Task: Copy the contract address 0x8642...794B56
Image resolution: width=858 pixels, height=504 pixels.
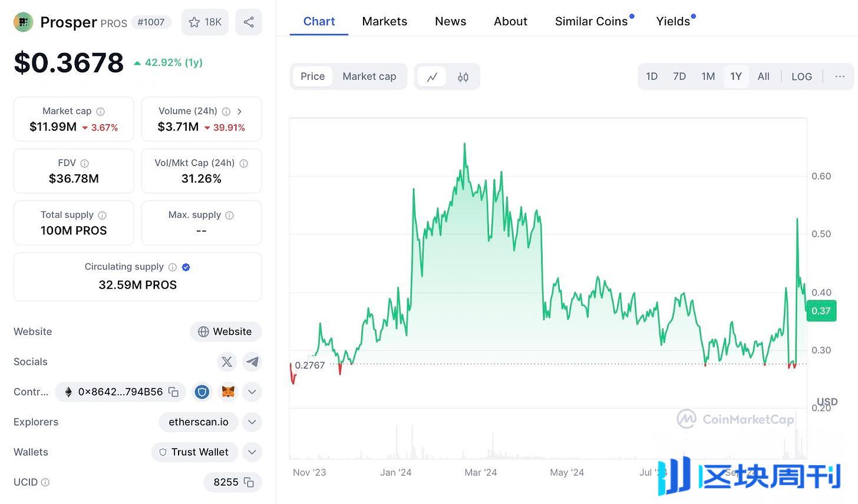Action: (x=173, y=392)
